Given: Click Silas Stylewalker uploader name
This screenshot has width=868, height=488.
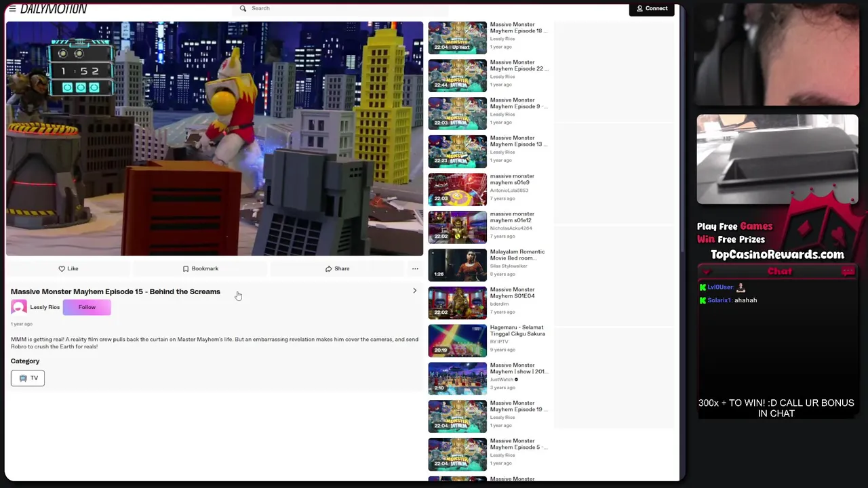Looking at the screenshot, I should click(x=509, y=266).
